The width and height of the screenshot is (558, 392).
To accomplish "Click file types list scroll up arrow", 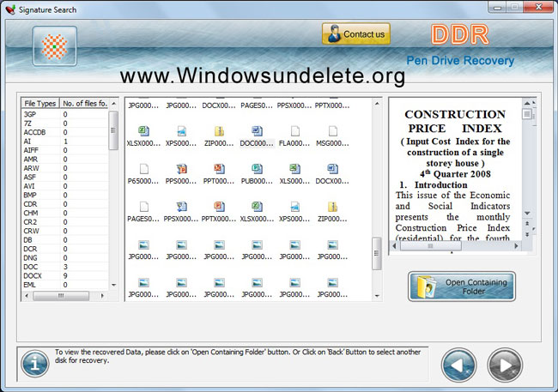I will [x=114, y=104].
